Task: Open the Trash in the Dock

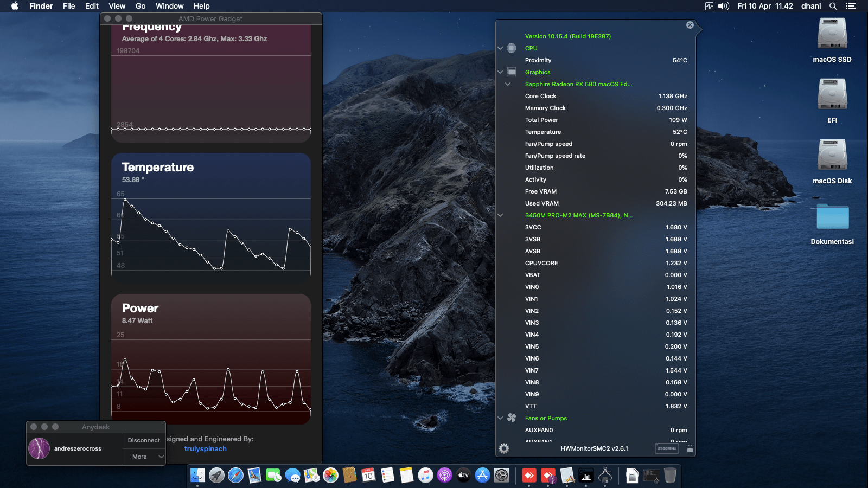Action: click(x=671, y=476)
